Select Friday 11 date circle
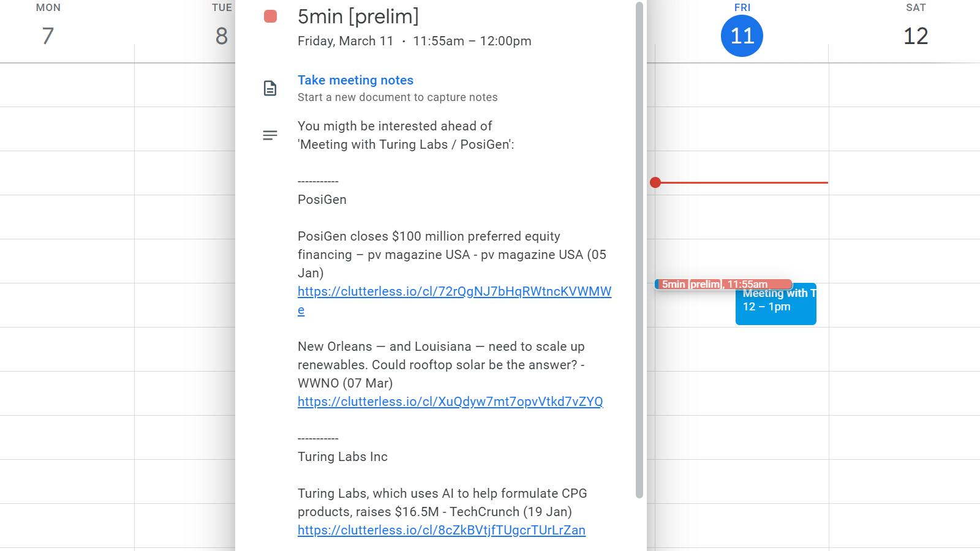This screenshot has height=551, width=980. click(x=742, y=36)
